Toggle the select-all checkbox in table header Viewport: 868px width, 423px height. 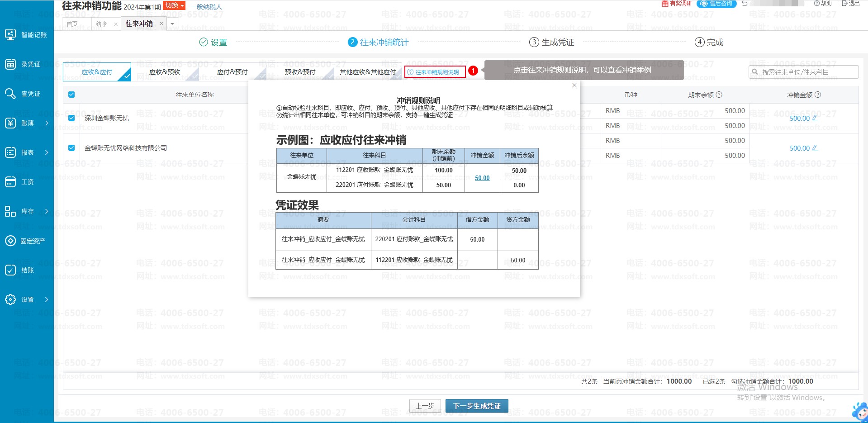pos(71,95)
